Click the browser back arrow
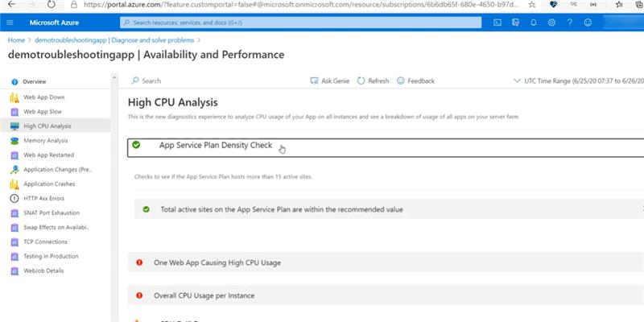Viewport: 644px width, 322px height. click(11, 5)
